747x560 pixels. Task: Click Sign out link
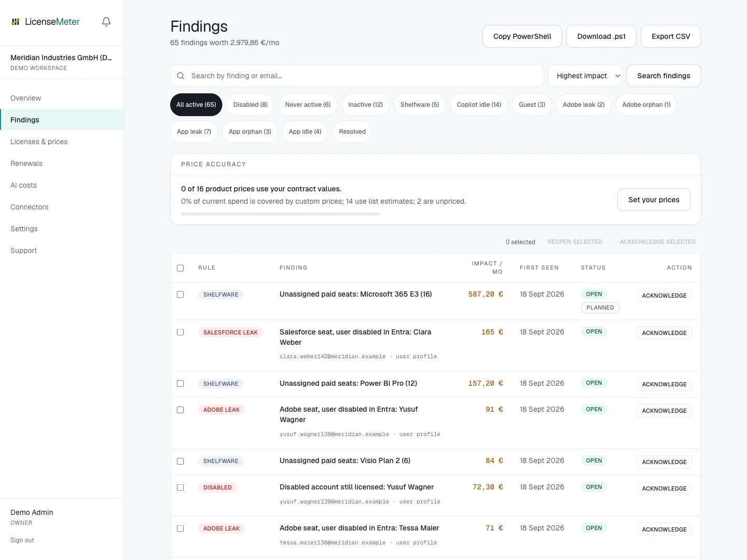pyautogui.click(x=22, y=540)
